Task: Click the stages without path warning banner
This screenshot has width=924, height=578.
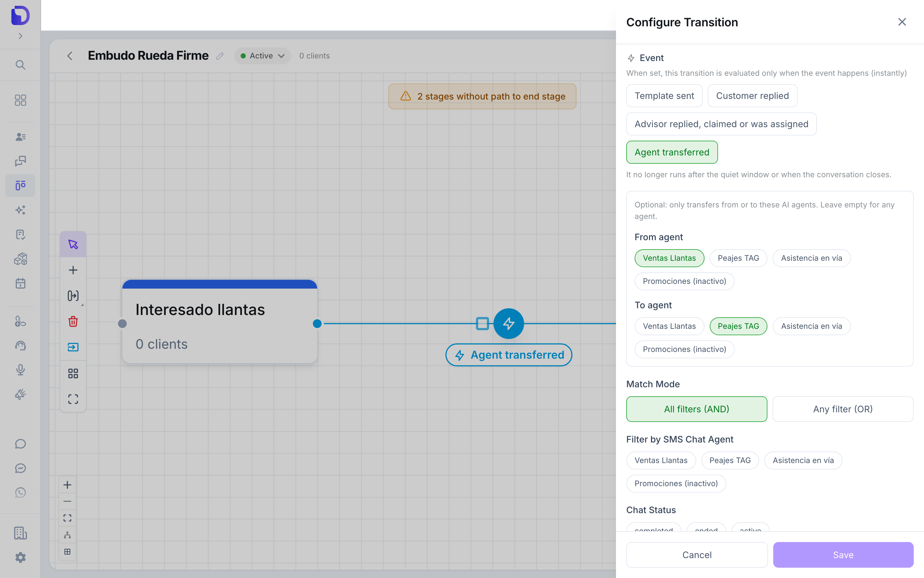Action: (482, 96)
